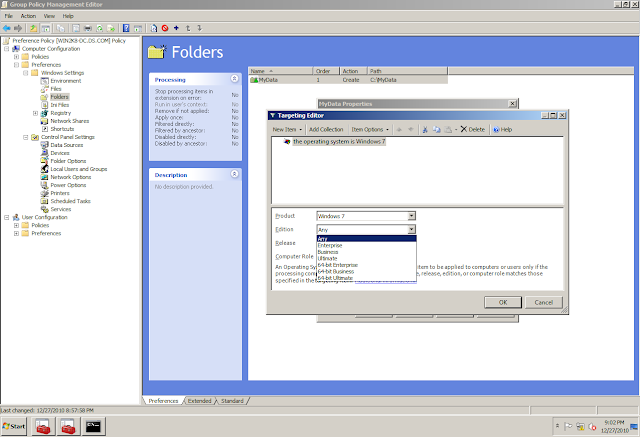Select Environment in the tree

point(66,81)
